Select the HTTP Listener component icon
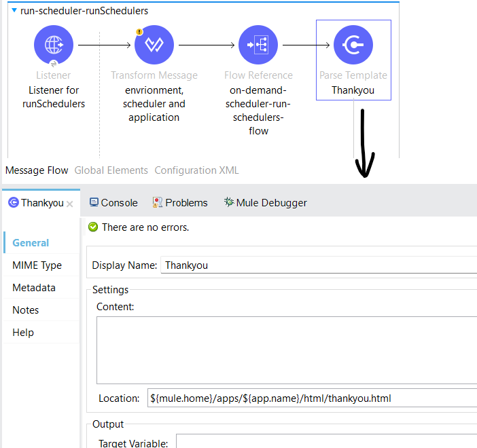The image size is (477, 448). pyautogui.click(x=54, y=45)
